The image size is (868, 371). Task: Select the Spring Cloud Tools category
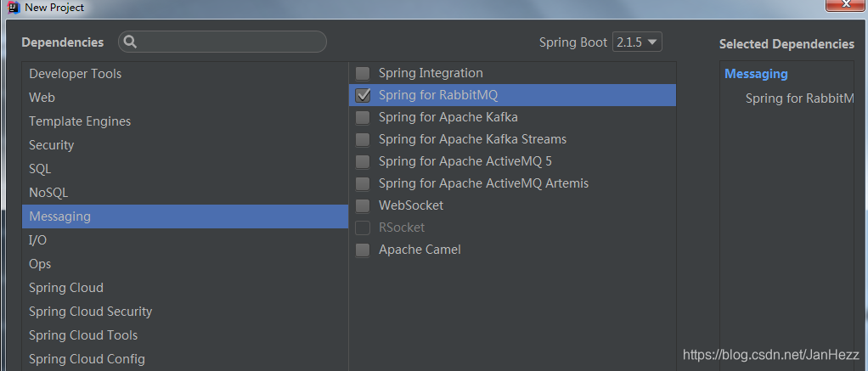(185, 335)
